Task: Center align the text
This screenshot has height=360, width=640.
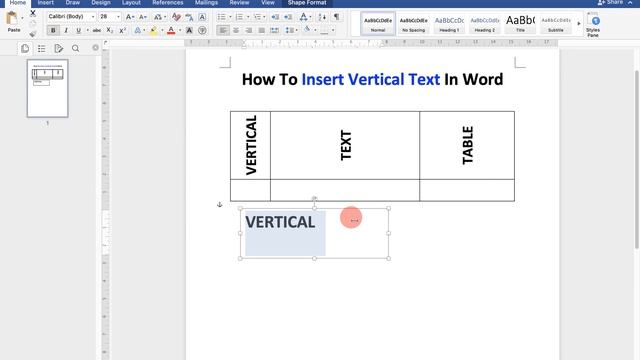Action: pyautogui.click(x=236, y=30)
